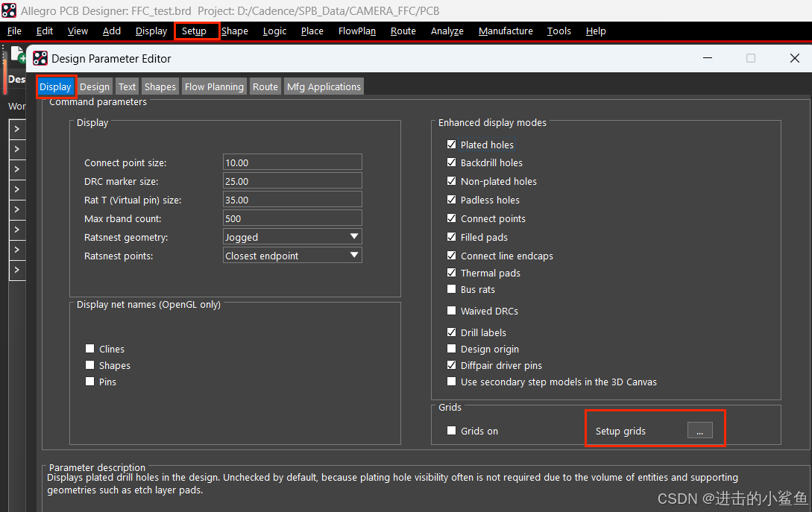
Task: Click the new file toolbar icon
Action: (19, 54)
